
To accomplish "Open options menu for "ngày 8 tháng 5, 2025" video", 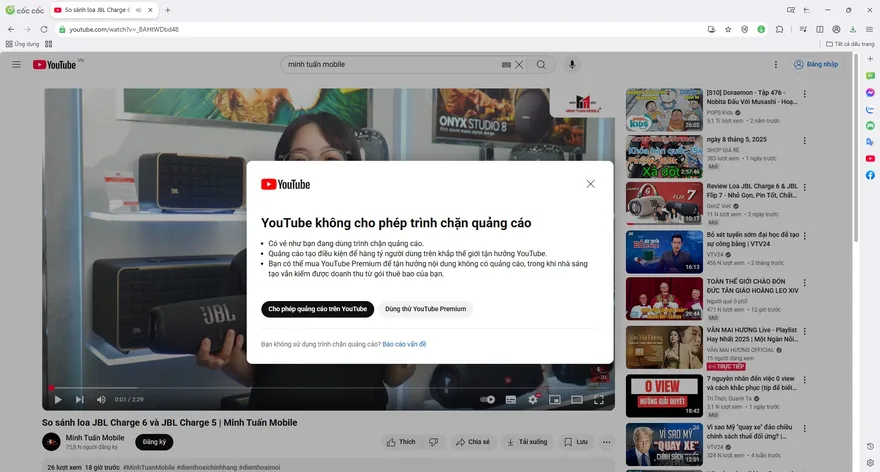I will coord(804,140).
